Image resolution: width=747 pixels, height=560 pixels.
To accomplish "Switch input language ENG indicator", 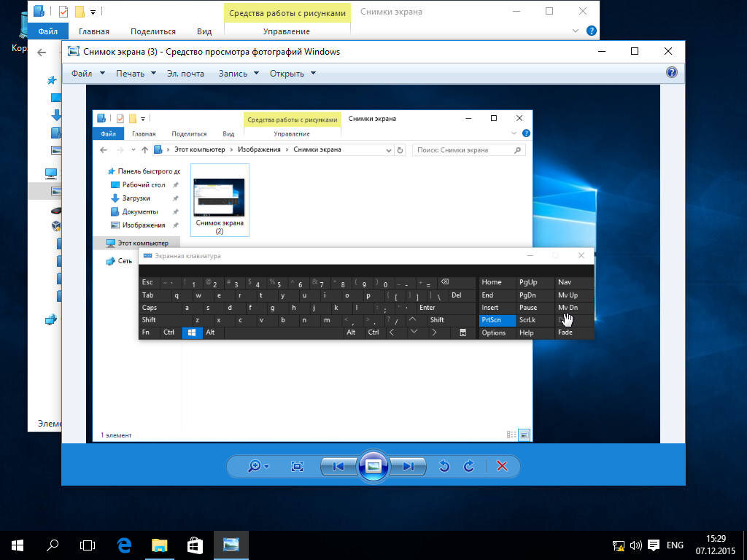I will (675, 545).
